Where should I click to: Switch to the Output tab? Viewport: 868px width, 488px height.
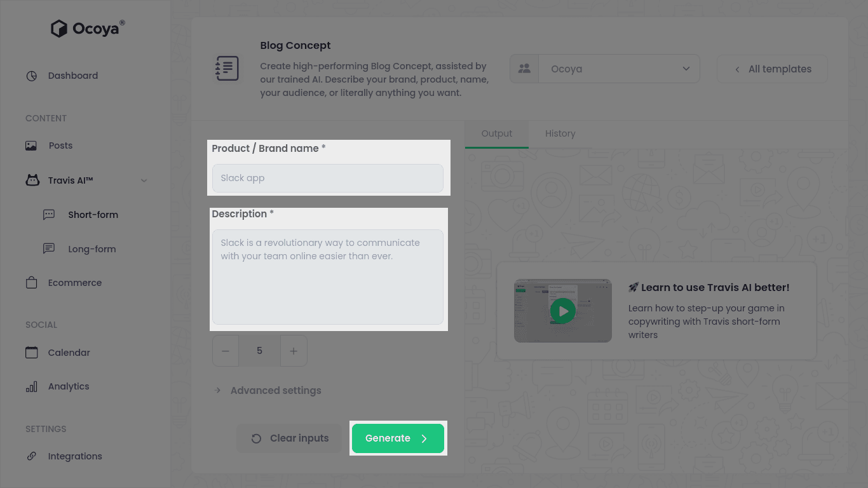click(x=497, y=133)
